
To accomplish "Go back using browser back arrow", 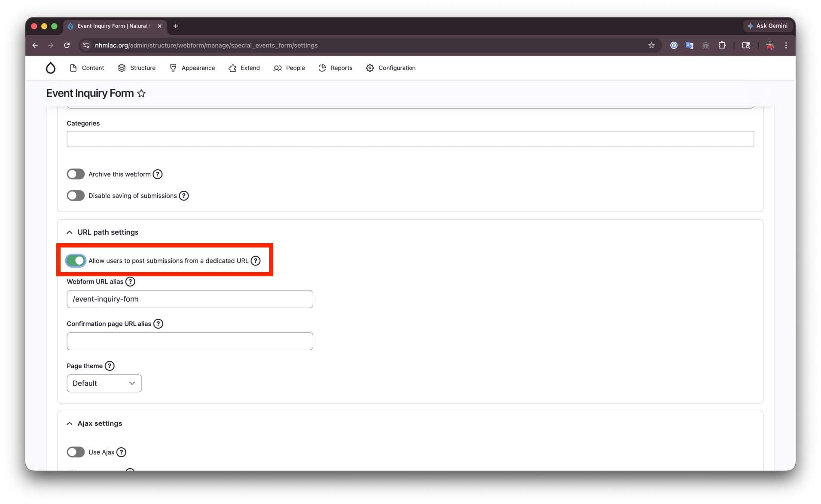I will (x=35, y=45).
